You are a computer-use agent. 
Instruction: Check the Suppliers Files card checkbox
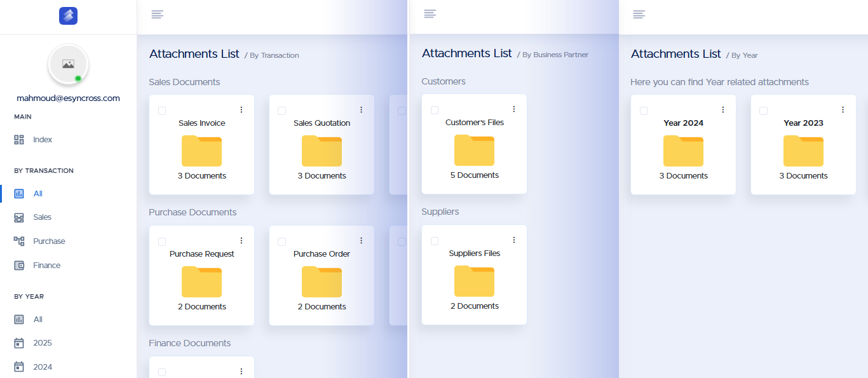pos(435,241)
